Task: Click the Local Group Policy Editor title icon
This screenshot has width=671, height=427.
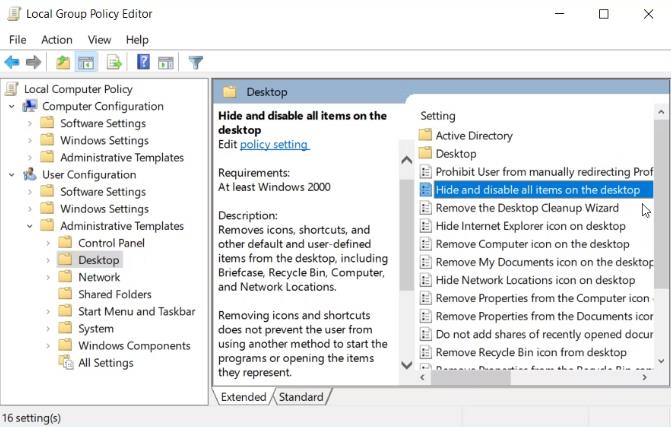Action: [x=14, y=14]
